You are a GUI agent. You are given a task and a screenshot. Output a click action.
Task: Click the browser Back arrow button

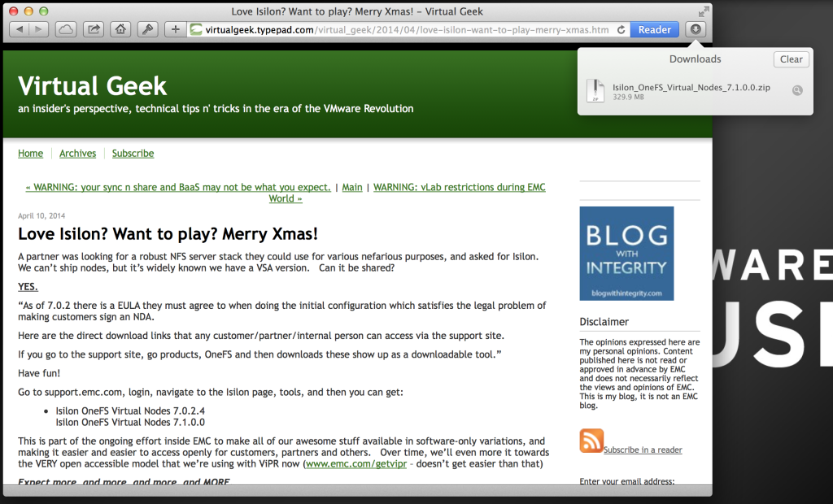tap(20, 30)
